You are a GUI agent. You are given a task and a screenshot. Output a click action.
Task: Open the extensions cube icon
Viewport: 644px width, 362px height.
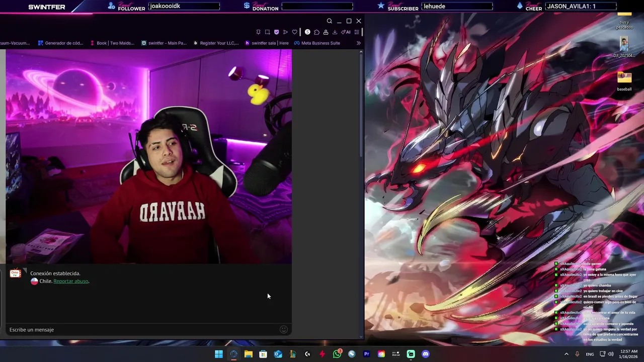click(316, 32)
